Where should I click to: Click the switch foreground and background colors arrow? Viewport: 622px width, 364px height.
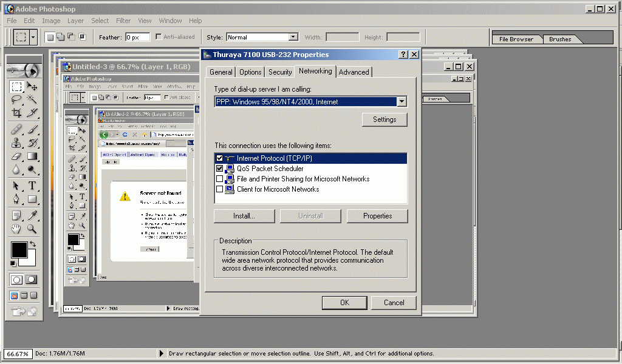pos(33,244)
